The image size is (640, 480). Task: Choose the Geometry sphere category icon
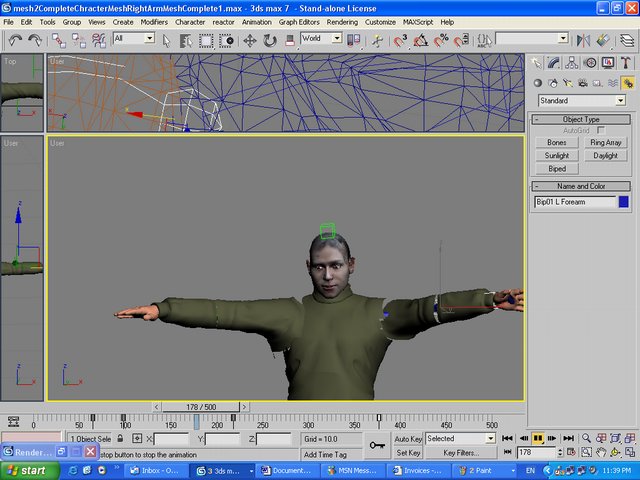click(x=538, y=83)
